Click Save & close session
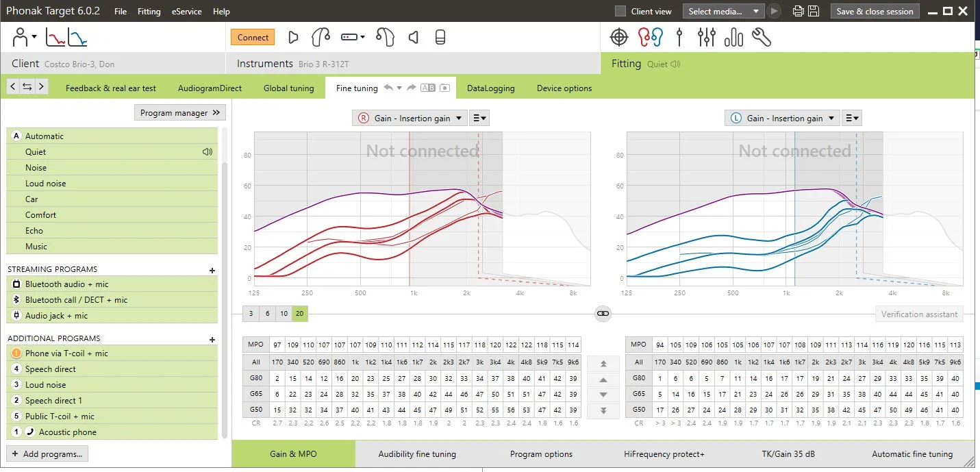Screen dimensions: 980x472 pos(875,11)
